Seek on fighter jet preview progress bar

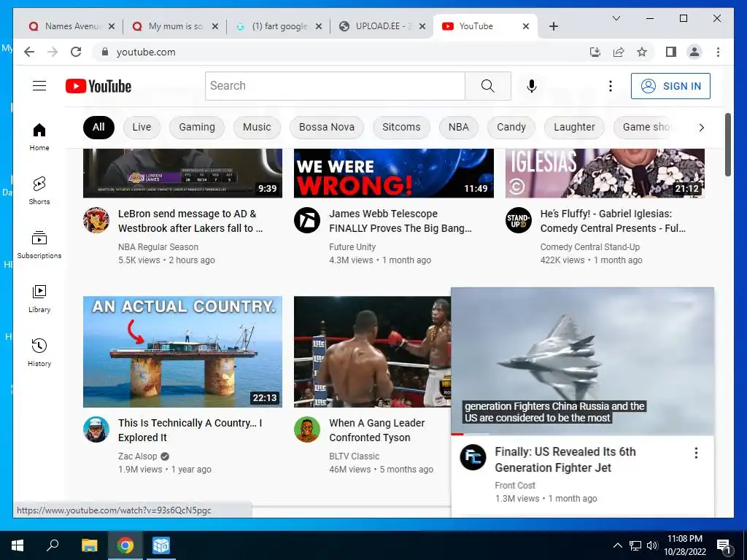pyautogui.click(x=582, y=434)
